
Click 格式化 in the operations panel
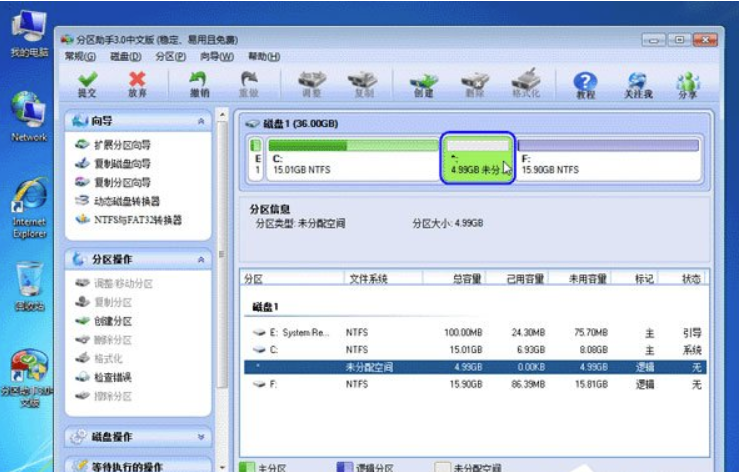point(99,358)
